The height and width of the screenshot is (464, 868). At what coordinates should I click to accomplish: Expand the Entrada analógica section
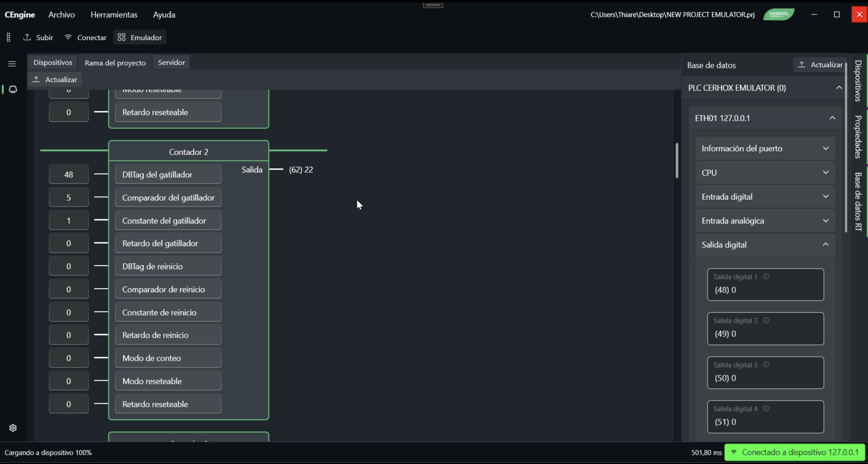765,221
